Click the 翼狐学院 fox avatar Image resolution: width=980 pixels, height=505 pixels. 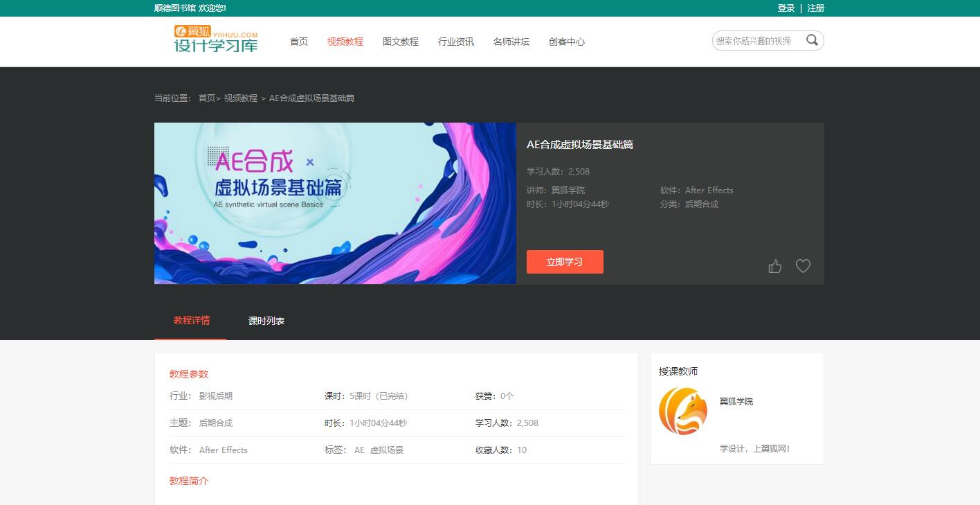683,411
